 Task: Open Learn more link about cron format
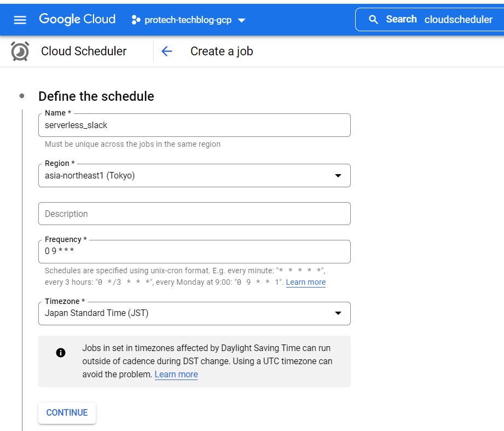coord(305,282)
